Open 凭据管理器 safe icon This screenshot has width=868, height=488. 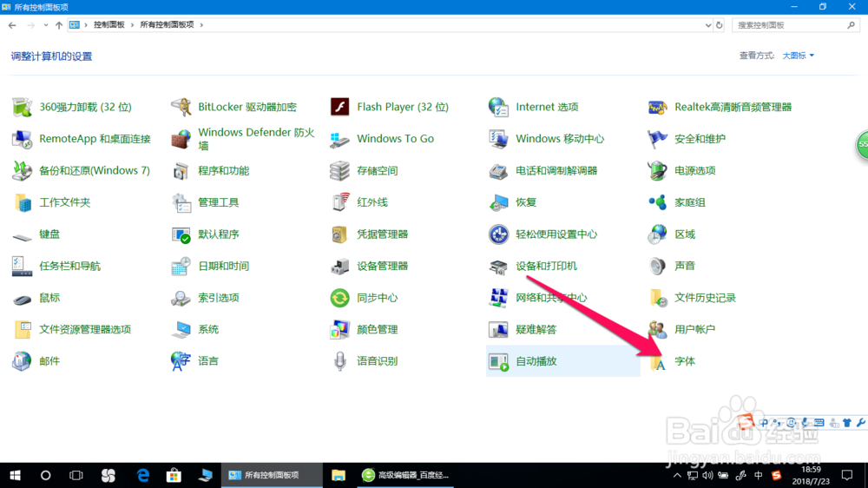(340, 234)
